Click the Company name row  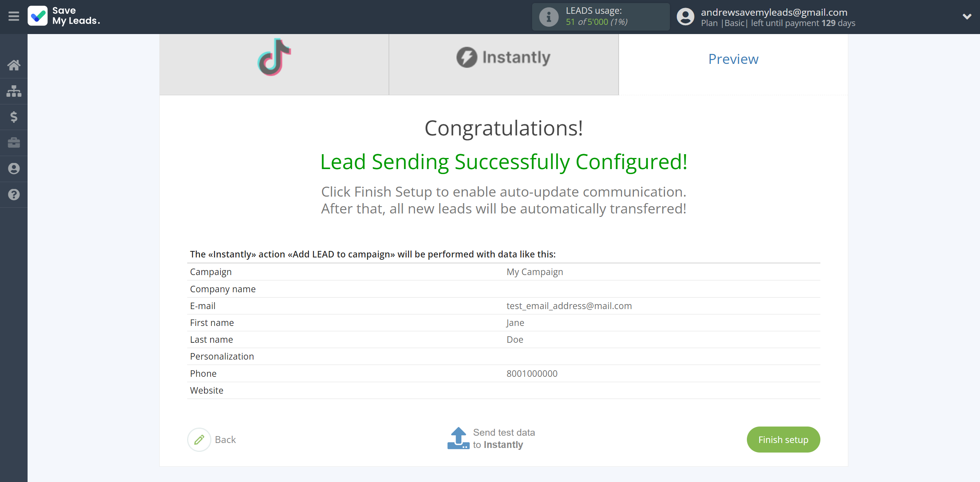pyautogui.click(x=503, y=289)
